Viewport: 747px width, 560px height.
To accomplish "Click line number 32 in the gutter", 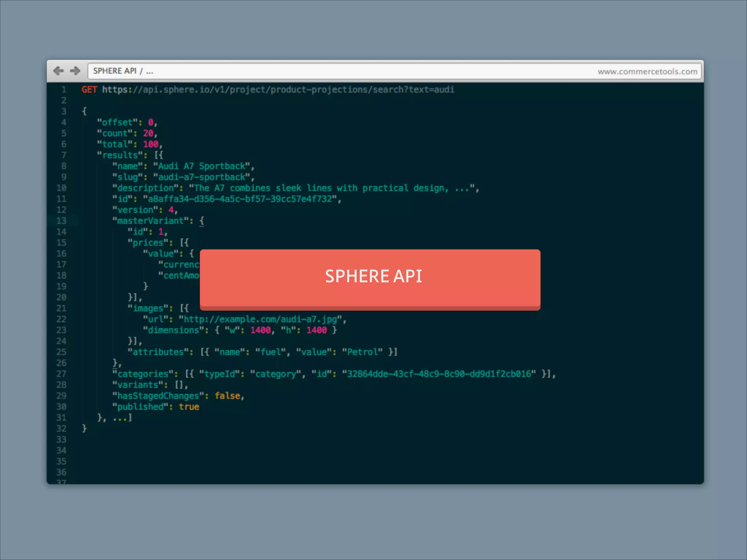I will coord(61,428).
